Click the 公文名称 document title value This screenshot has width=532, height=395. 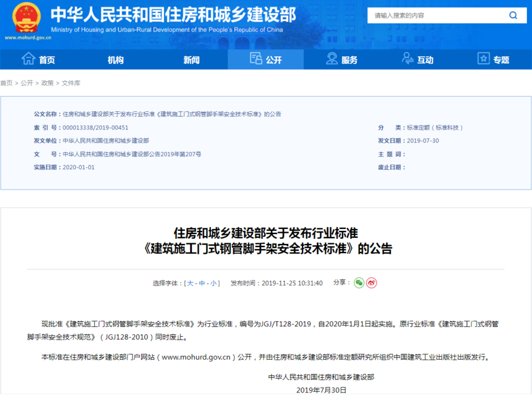[x=172, y=114]
